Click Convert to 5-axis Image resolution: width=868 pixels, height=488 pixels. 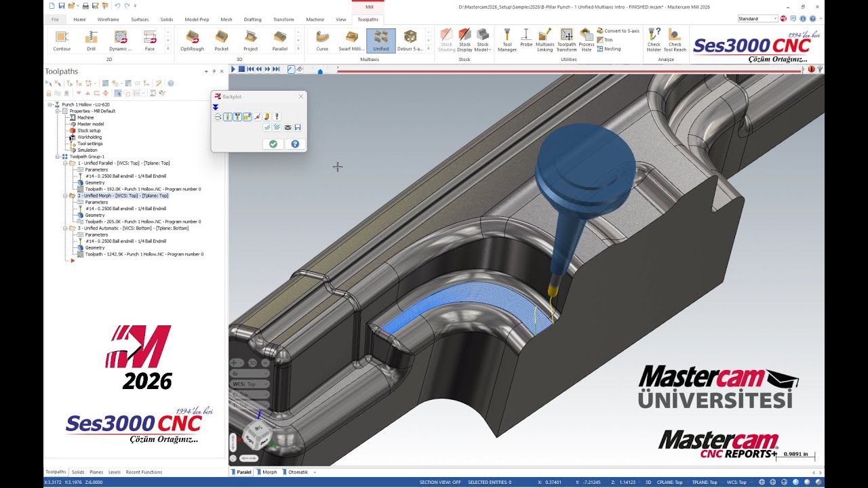tap(618, 31)
